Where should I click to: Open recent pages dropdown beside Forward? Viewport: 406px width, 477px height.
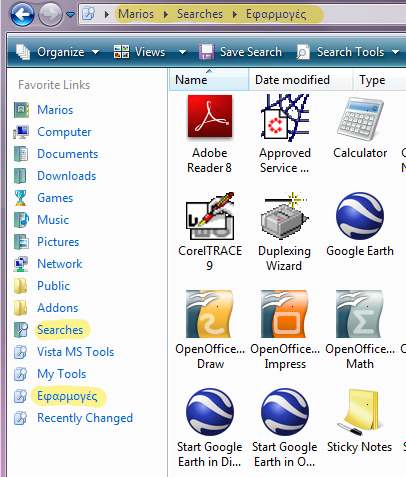point(70,14)
